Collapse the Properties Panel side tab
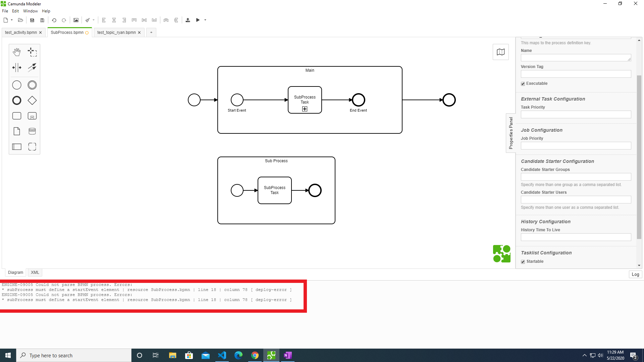 [x=511, y=133]
